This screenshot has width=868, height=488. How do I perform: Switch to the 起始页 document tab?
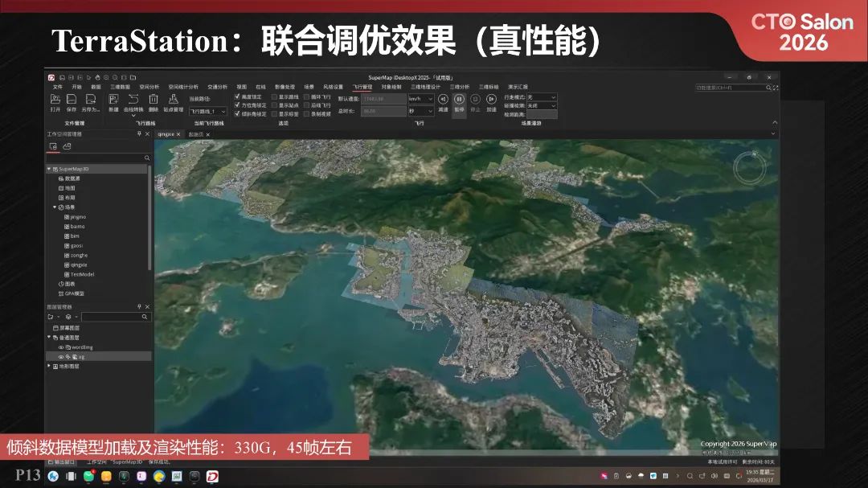tap(195, 134)
